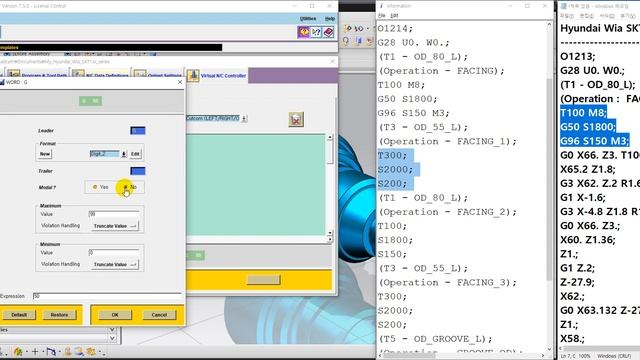Click the plus snap icon in bottom toolbar
Viewport: 640px width, 360px height.
[x=35, y=351]
